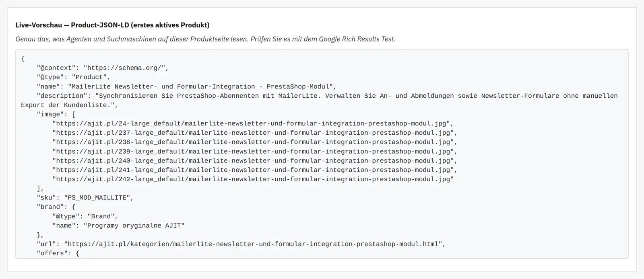This screenshot has width=644, height=279.
Task: Click the image URL with 240-large_default
Action: tap(255, 160)
